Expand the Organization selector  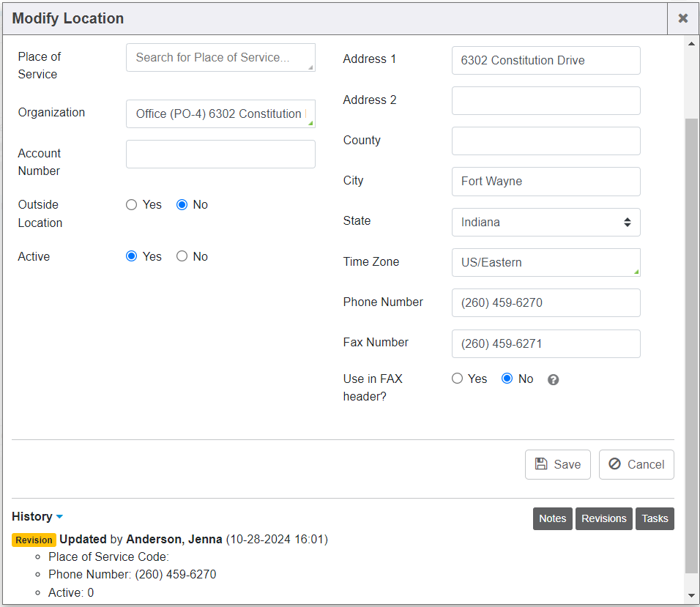[220, 114]
